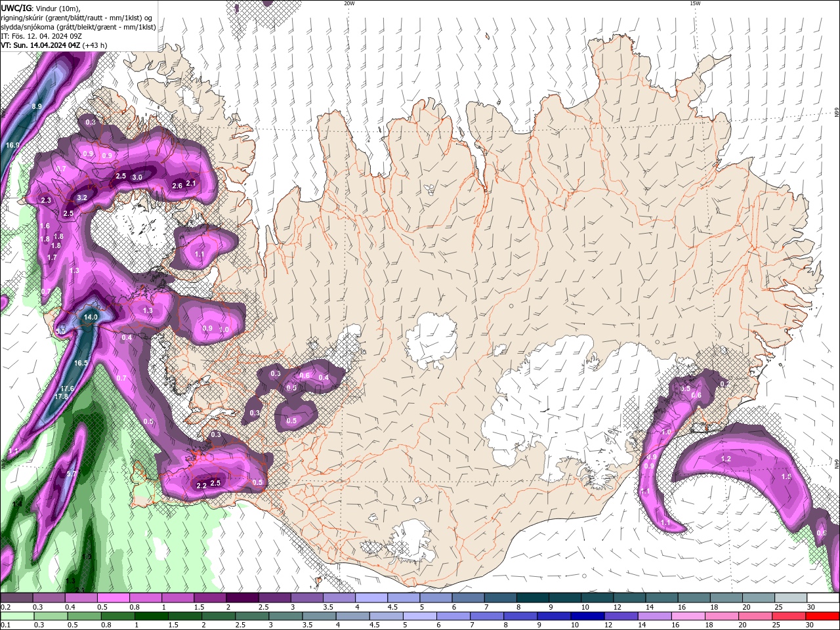Image resolution: width=840 pixels, height=630 pixels.
Task: Pick the red-pink 25 swatch in the bottom legend row
Action: pos(789,616)
